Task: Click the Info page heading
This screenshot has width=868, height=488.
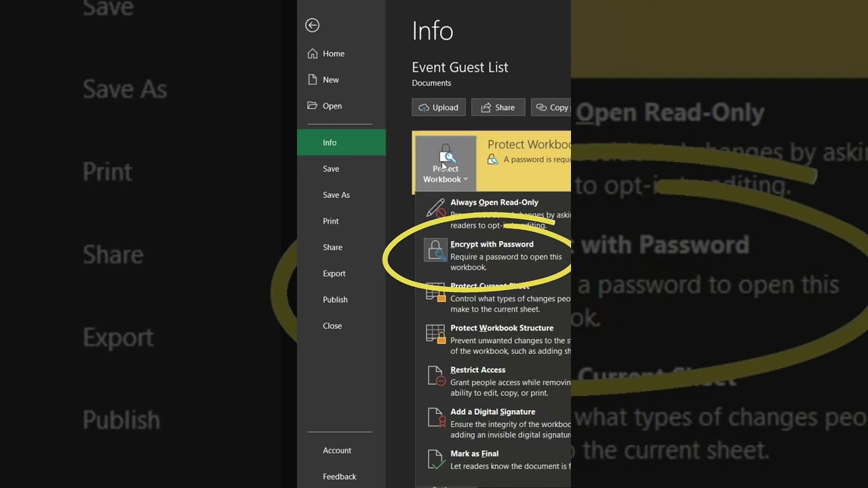Action: pos(433,30)
